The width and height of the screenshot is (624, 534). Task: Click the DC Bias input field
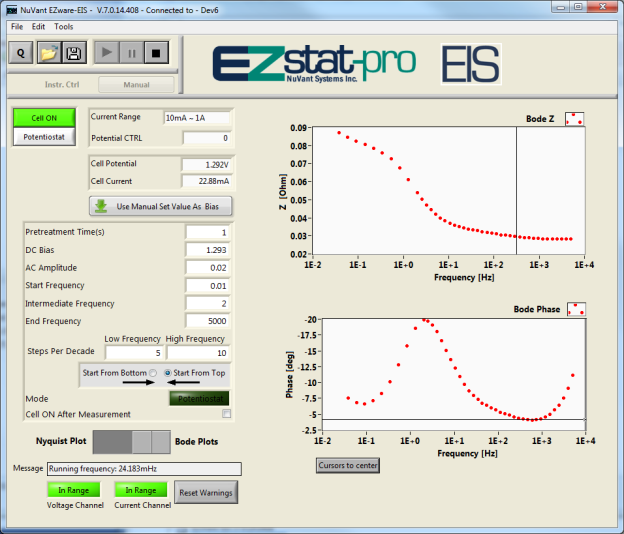point(207,250)
